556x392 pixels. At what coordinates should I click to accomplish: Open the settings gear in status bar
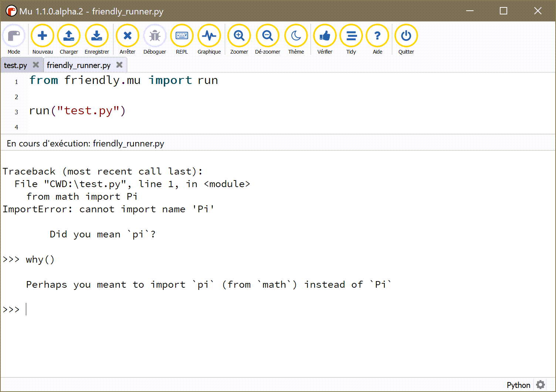coord(540,385)
